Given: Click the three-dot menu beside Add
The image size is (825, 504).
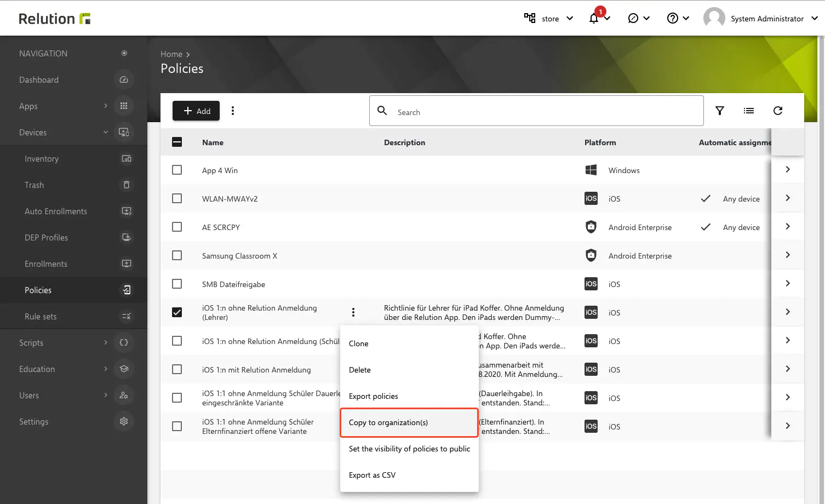Looking at the screenshot, I should pos(233,111).
